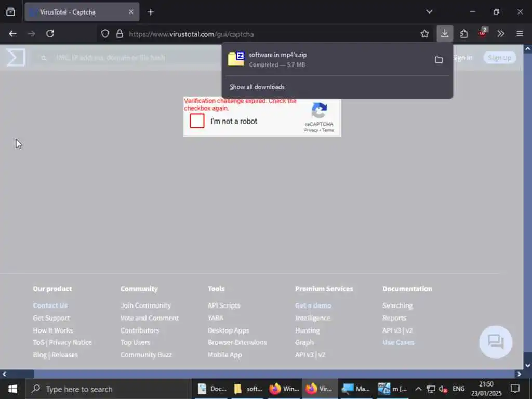The height and width of the screenshot is (399, 532).
Task: Open the tracking protection shield icon
Action: (x=105, y=34)
